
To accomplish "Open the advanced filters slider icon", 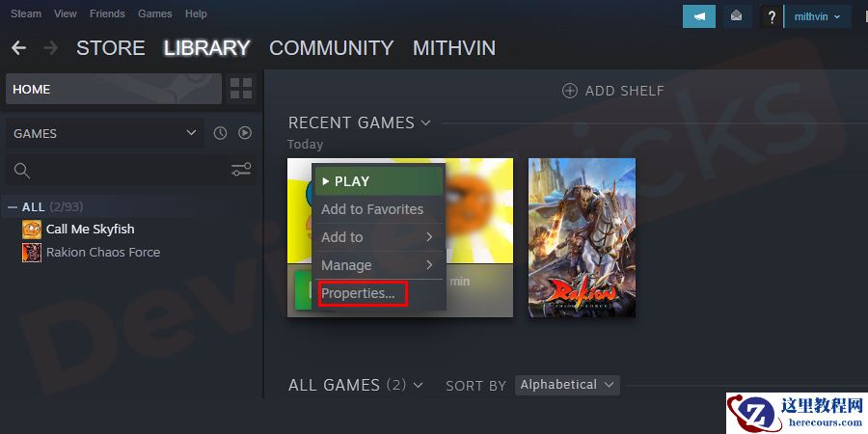I will (x=241, y=170).
